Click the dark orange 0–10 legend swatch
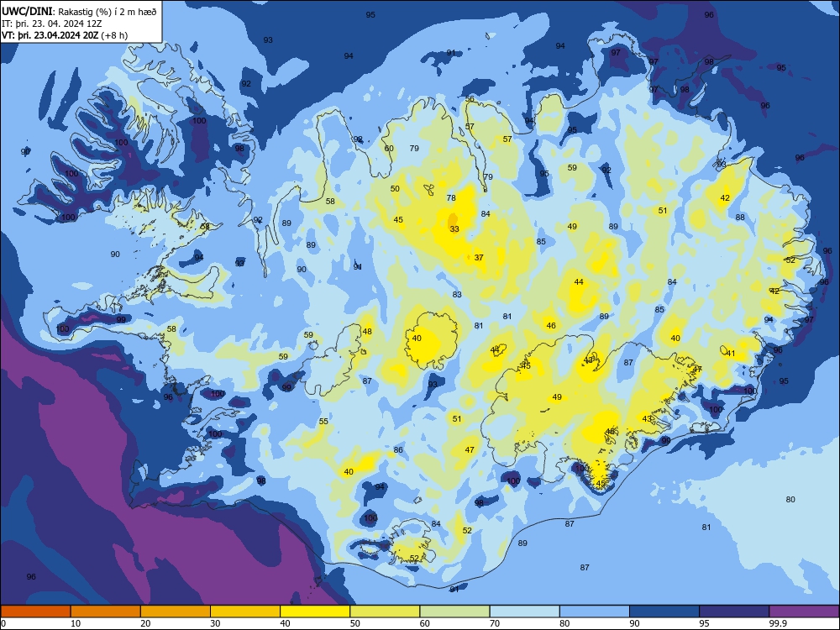Screen dimensions: 840x630 point(35,612)
